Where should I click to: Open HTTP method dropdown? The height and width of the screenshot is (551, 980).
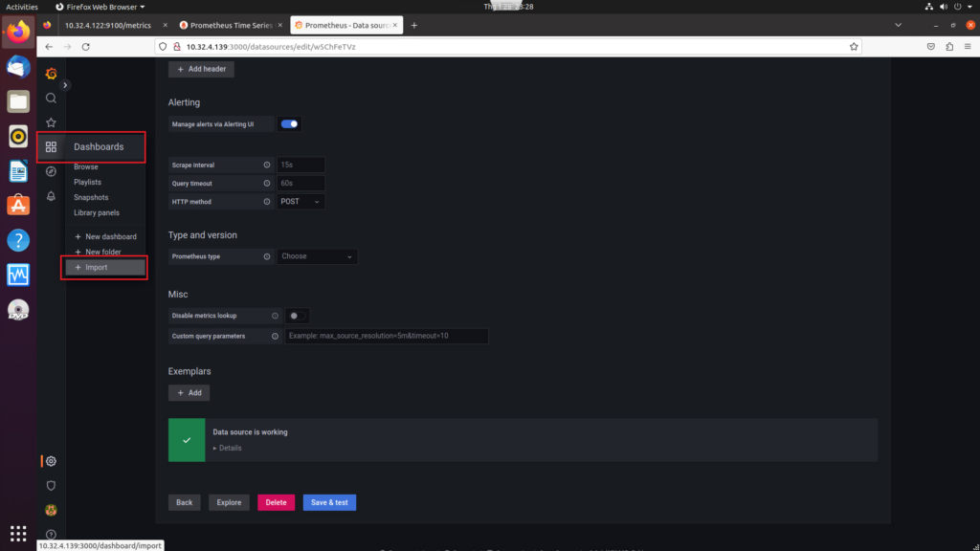[x=301, y=202]
